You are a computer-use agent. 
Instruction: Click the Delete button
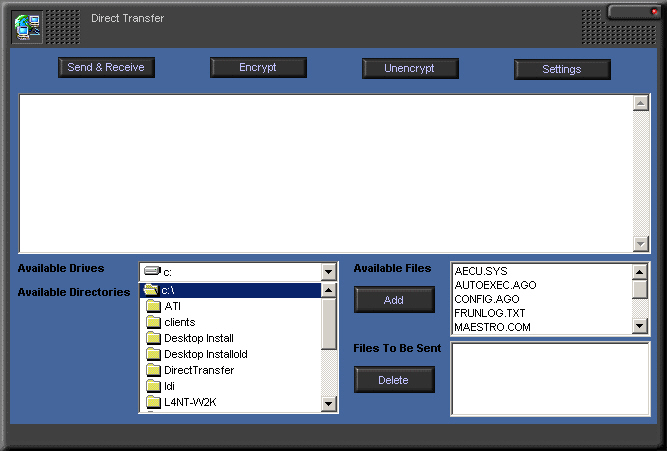(394, 380)
